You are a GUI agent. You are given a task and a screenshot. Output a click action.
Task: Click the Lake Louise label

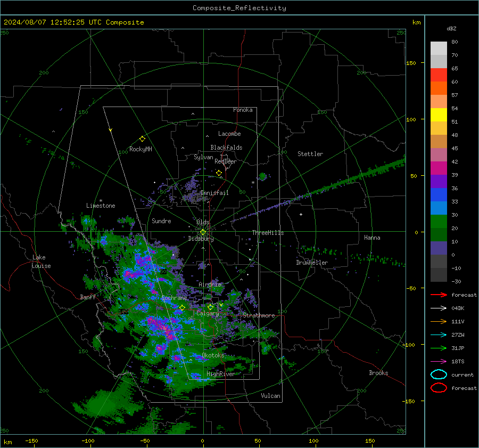(41, 262)
